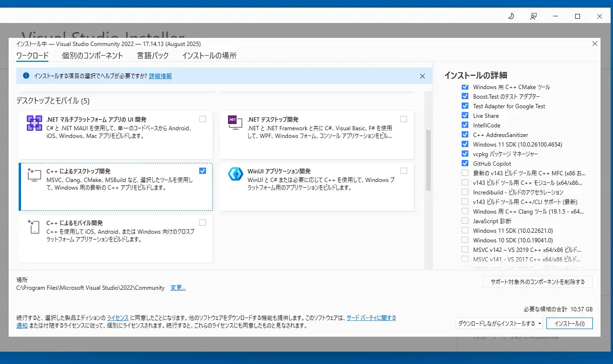
Task: Uncheck the C++ desktop development workload
Action: 203,171
